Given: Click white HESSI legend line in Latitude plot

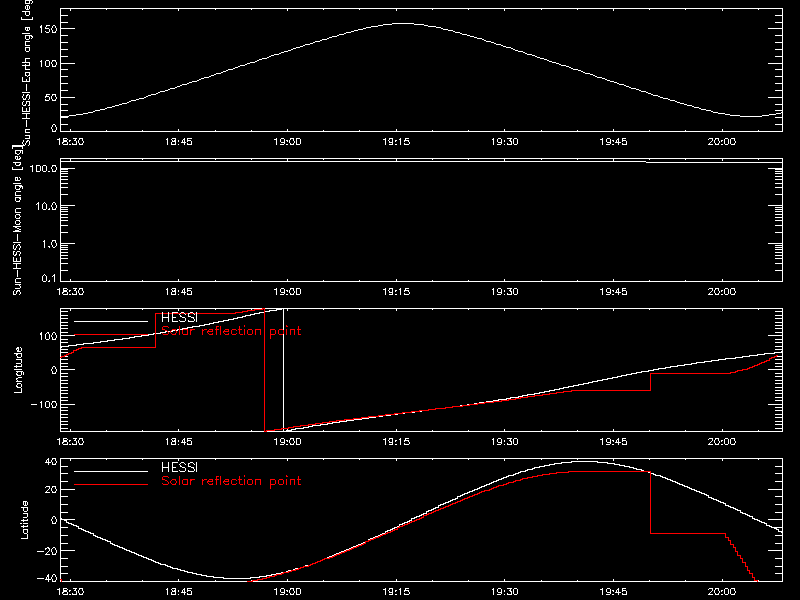Looking at the screenshot, I should click(x=111, y=471).
